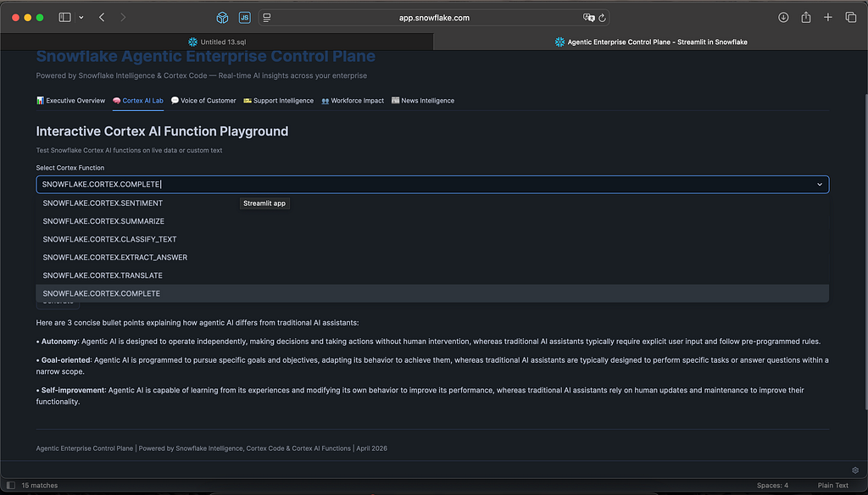
Task: Choose SNOWFLAKE.CORTEX.CLASSIFY_TEXT option
Action: [x=432, y=239]
